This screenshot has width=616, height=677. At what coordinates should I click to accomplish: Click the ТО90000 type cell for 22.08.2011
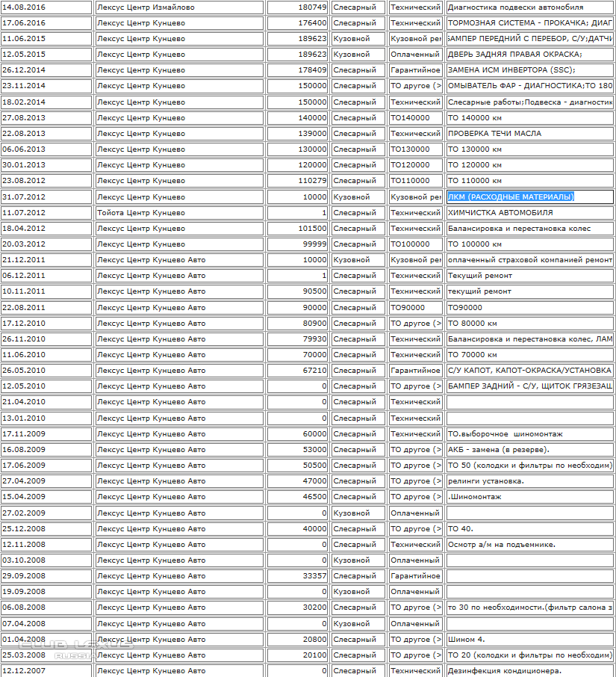415,307
